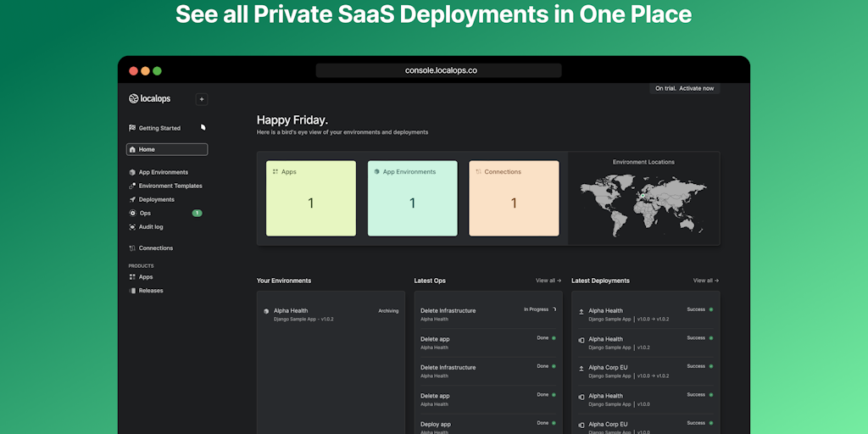The image size is (868, 434).
Task: Click the Audit log icon in sidebar
Action: 132,227
